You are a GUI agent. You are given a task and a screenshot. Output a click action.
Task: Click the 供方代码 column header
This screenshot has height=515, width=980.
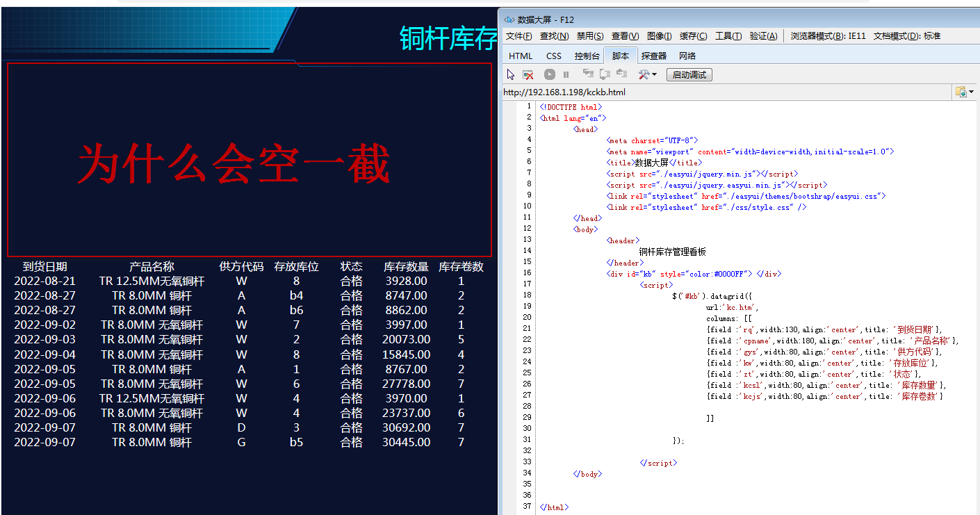click(x=241, y=266)
